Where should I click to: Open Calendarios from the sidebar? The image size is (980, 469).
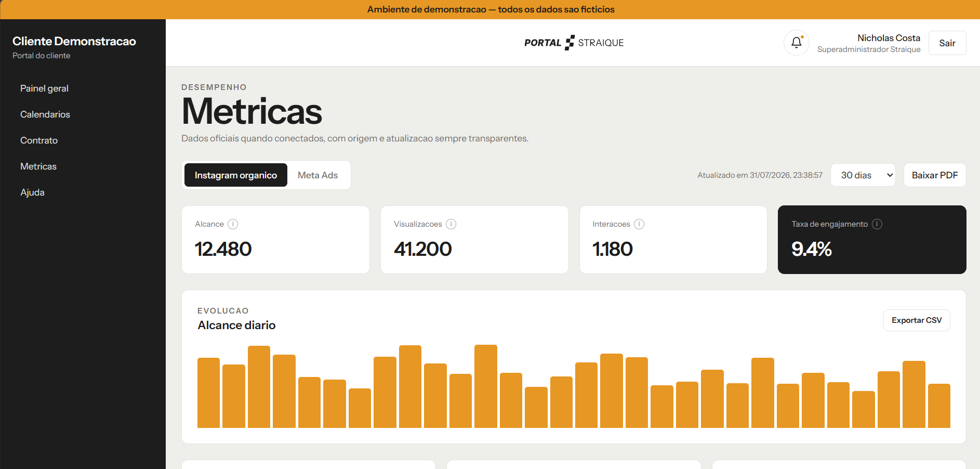click(45, 114)
